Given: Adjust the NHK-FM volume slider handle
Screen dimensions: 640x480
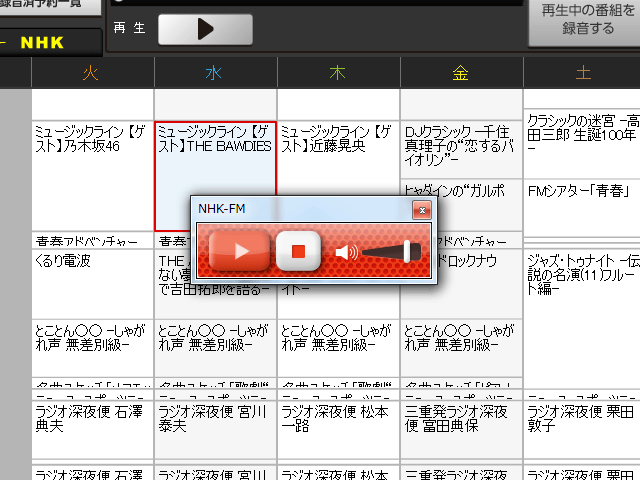Looking at the screenshot, I should pyautogui.click(x=407, y=251).
